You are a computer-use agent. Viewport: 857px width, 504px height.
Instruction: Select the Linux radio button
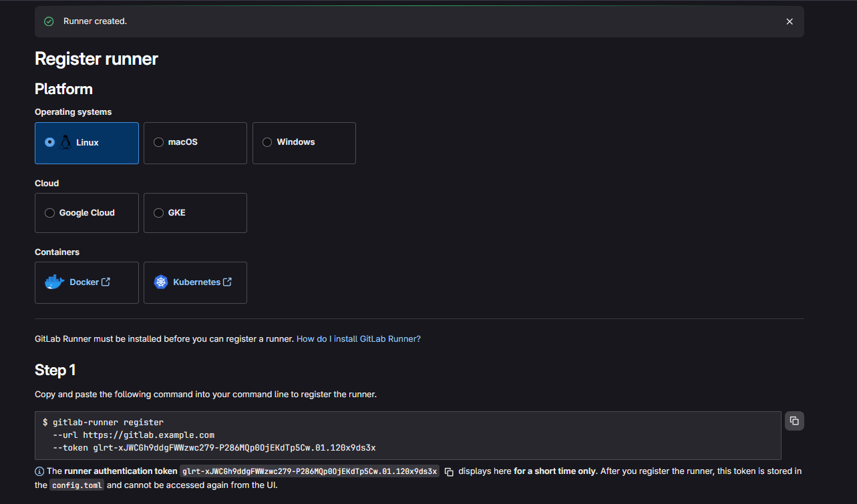coord(49,142)
